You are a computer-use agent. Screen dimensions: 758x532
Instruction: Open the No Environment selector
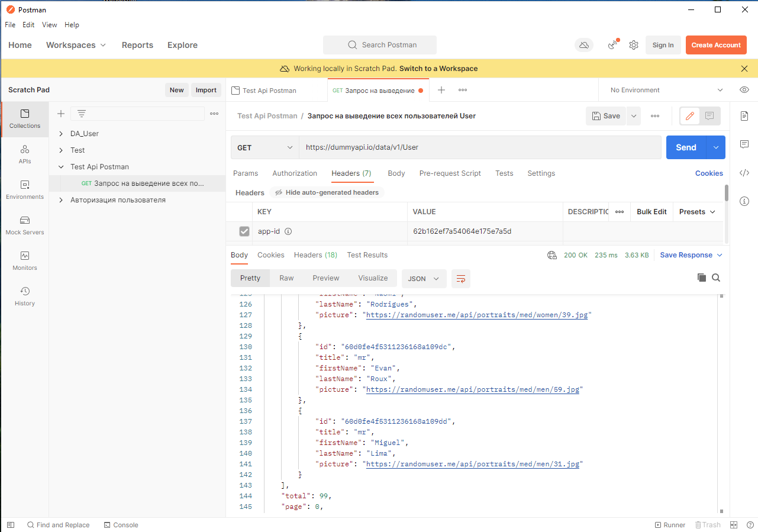click(663, 90)
